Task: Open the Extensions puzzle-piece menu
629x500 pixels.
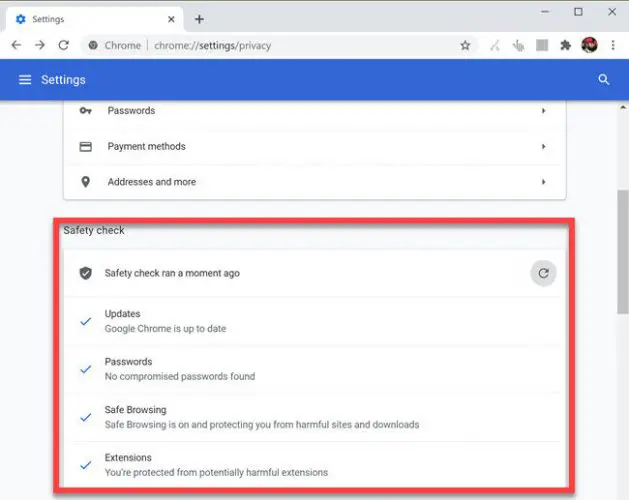Action: (566, 45)
